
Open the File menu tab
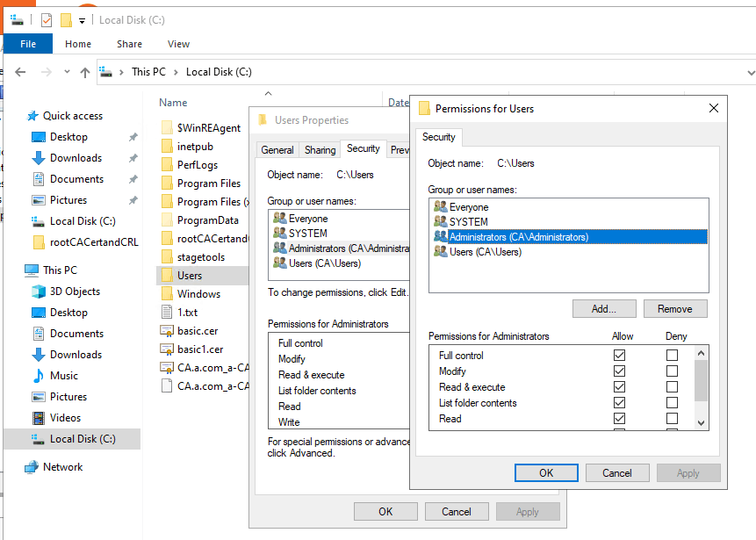[x=28, y=44]
